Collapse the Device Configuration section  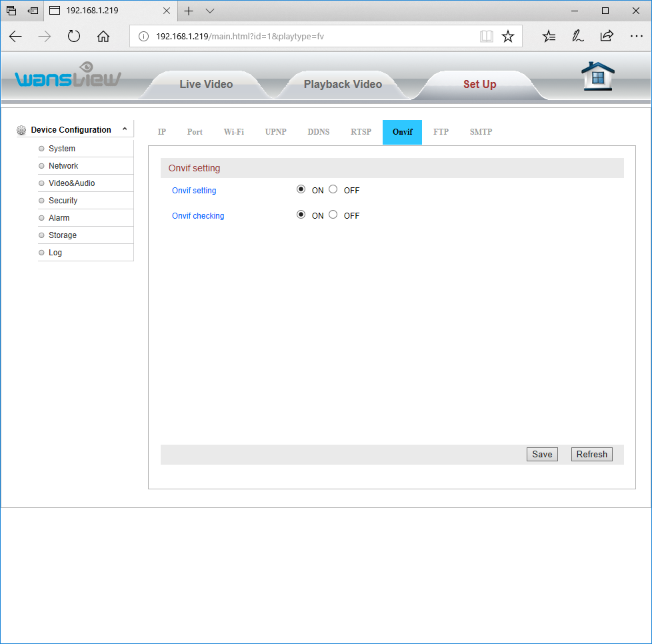pos(124,129)
